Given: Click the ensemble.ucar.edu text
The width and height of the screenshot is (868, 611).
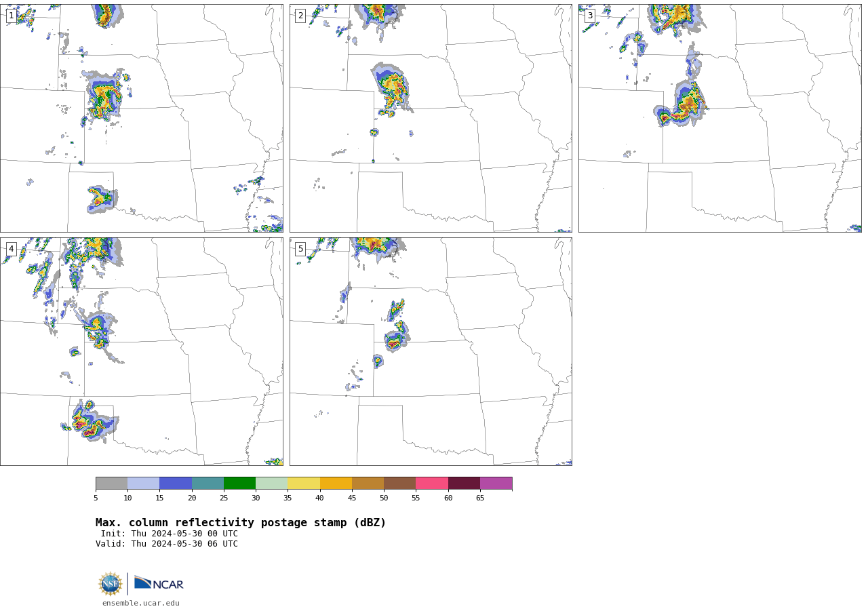Looking at the screenshot, I should tap(141, 603).
